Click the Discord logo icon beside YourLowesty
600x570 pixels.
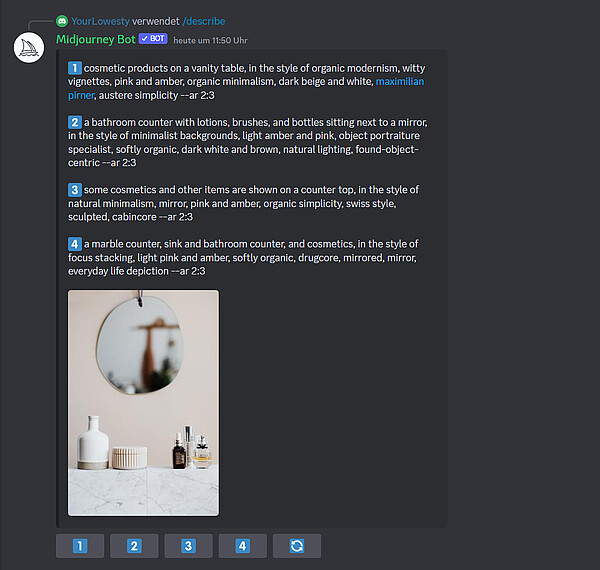pyautogui.click(x=62, y=21)
